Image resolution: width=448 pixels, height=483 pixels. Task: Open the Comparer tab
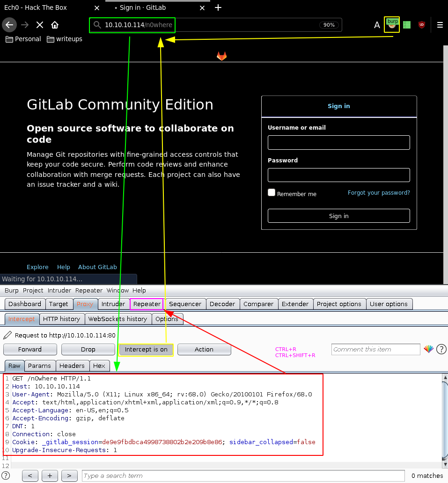(258, 304)
